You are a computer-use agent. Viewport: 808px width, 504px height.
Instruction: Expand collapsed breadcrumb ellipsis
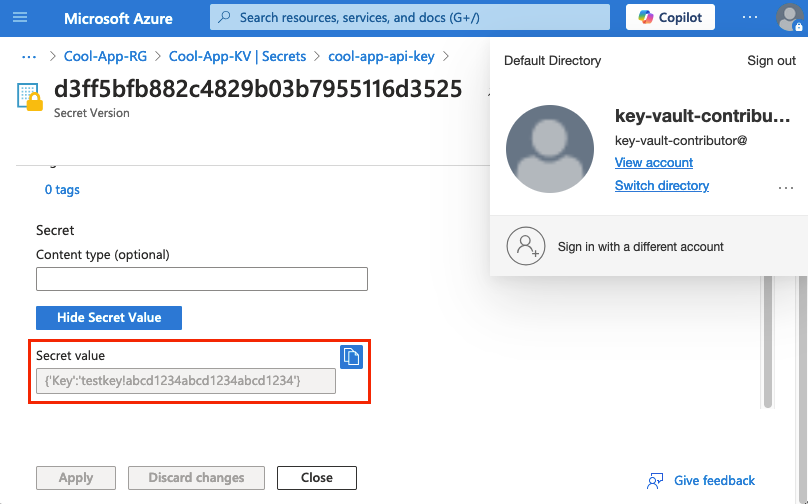click(29, 57)
